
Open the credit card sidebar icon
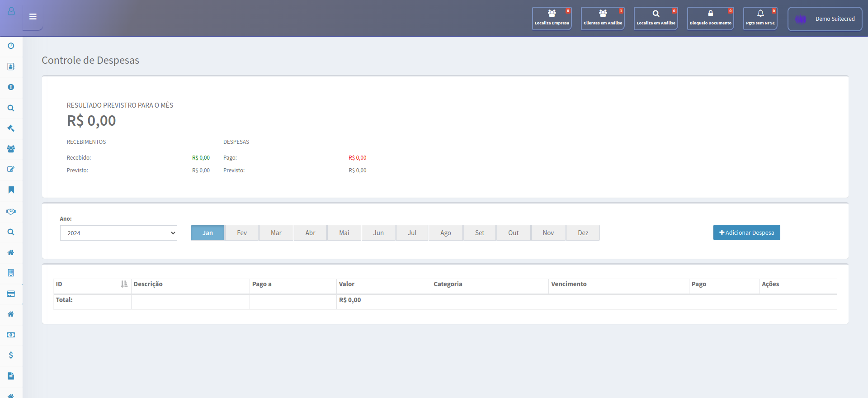pos(11,294)
